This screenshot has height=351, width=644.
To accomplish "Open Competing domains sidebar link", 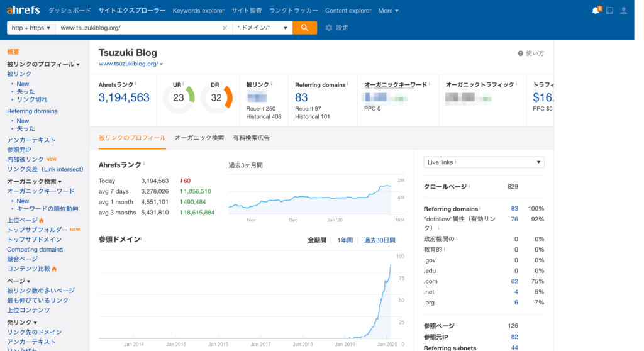I will pos(35,250).
